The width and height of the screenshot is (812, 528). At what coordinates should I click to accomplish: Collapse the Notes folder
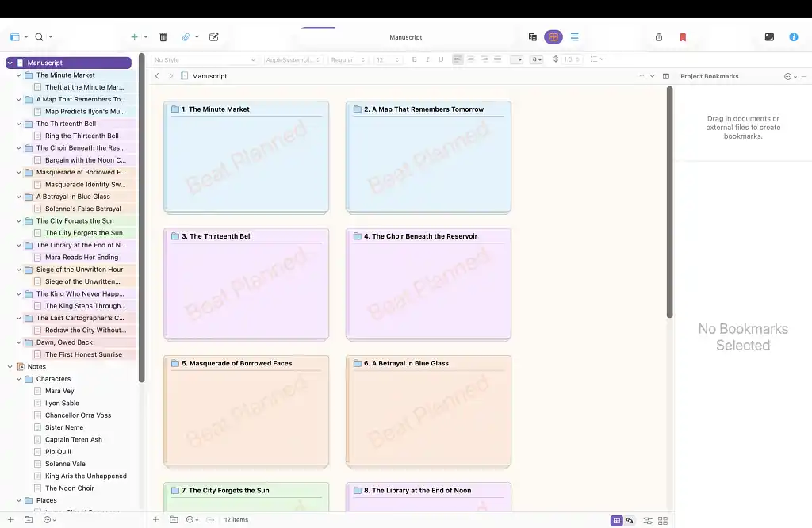point(10,366)
